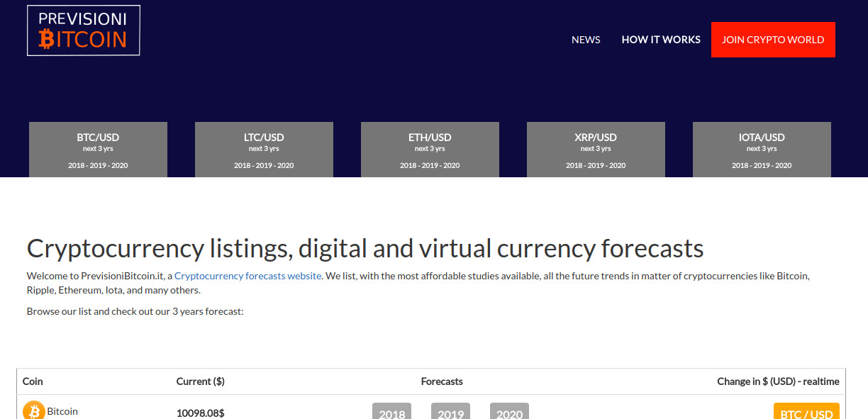868x419 pixels.
Task: Select the ETH/USD forecast card
Action: [x=430, y=150]
